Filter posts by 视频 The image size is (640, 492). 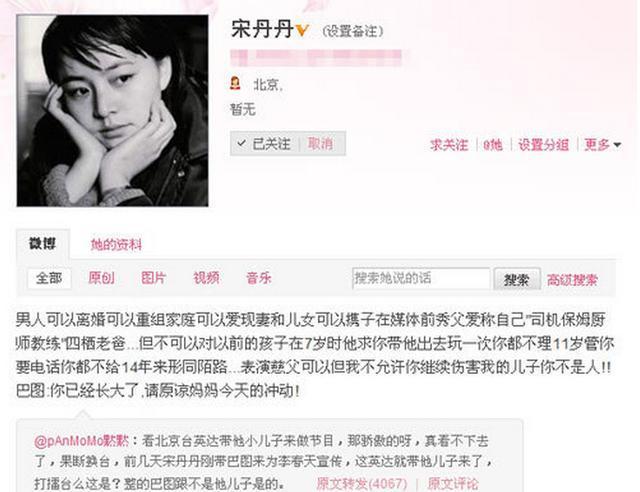point(206,278)
